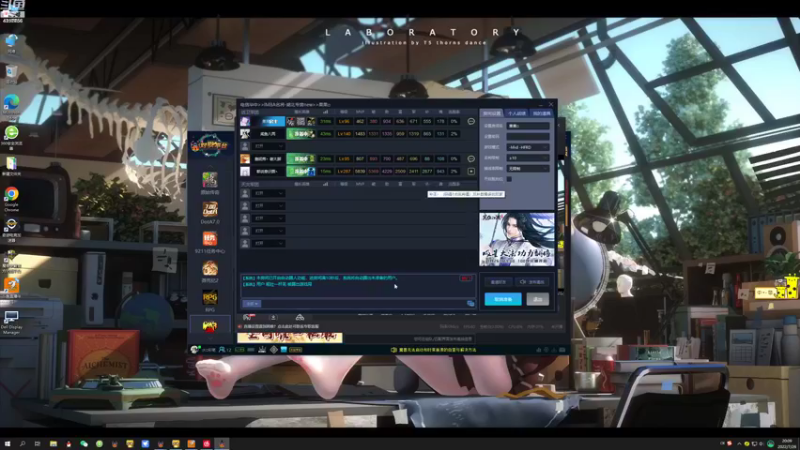Click the crown icon in the bottom status bar

point(262,349)
